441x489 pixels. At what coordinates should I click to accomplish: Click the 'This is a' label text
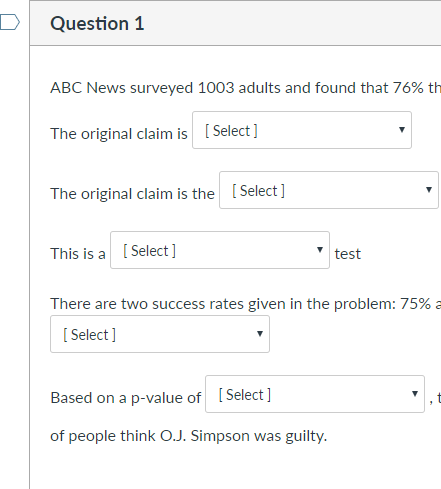(78, 254)
